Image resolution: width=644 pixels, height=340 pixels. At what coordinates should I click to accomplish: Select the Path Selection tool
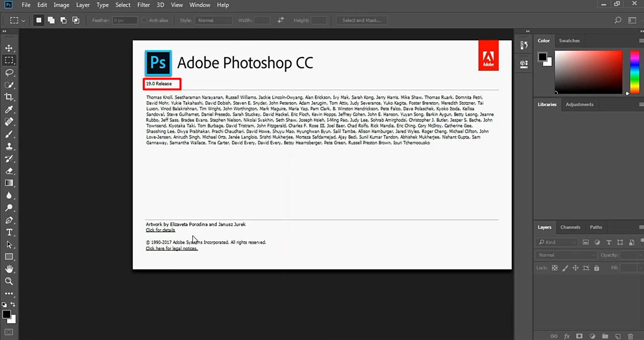pos(9,244)
